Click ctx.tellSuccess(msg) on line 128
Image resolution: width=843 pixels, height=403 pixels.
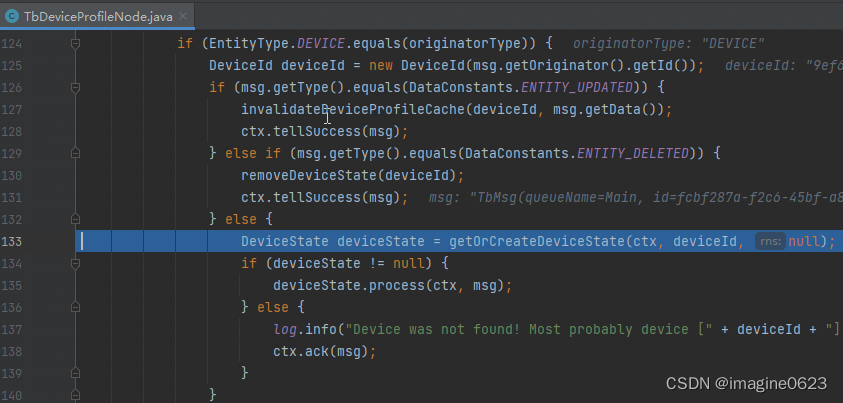click(320, 132)
